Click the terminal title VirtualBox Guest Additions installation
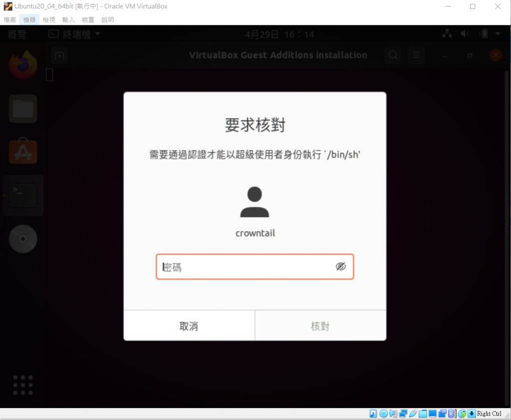 click(x=278, y=55)
